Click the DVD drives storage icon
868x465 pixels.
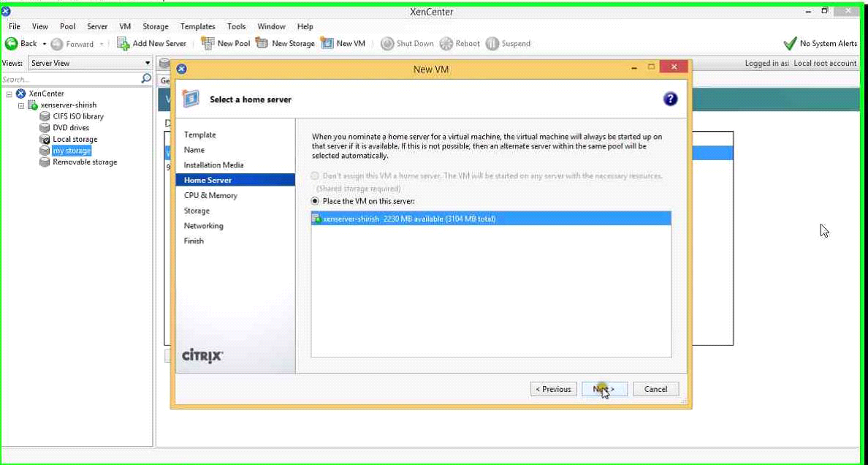point(45,127)
